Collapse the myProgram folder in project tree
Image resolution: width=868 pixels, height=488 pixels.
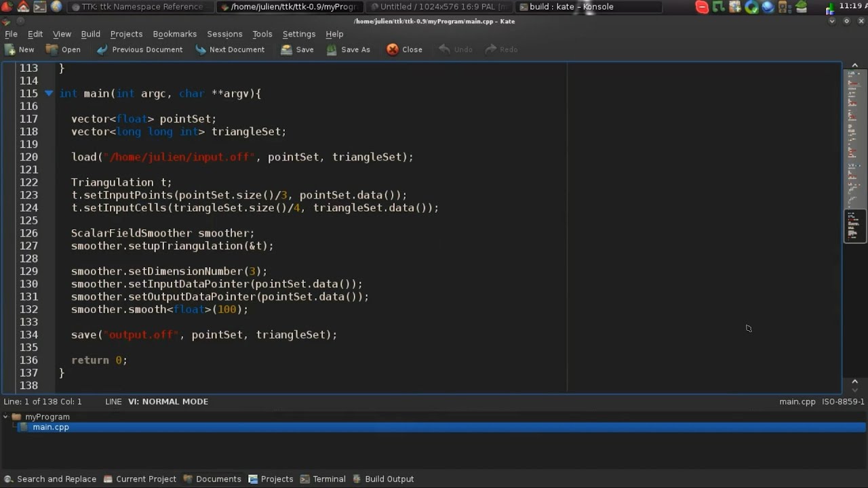pyautogui.click(x=5, y=417)
